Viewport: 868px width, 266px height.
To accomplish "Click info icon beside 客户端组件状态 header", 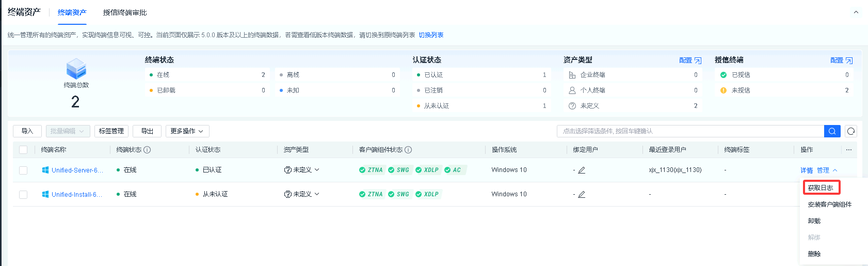I will coord(408,150).
